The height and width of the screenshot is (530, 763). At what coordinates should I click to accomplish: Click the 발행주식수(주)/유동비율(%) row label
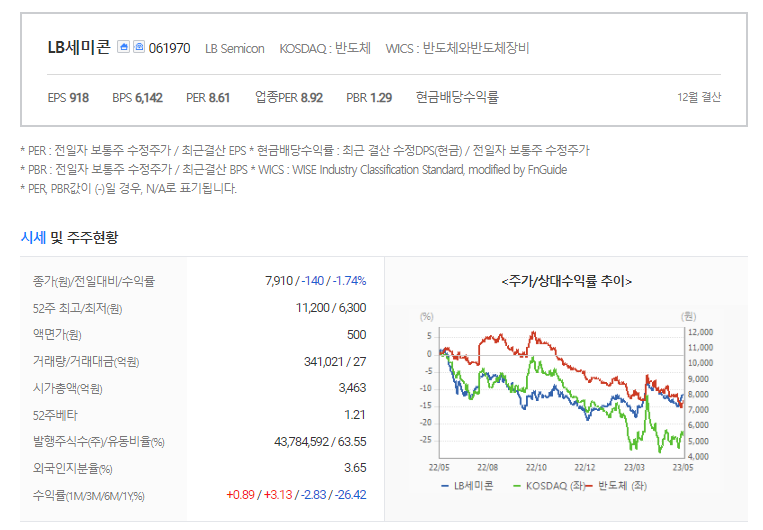[98, 442]
